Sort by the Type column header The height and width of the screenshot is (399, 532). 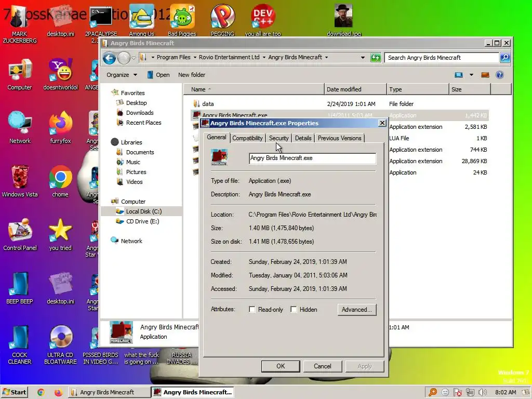tap(418, 89)
